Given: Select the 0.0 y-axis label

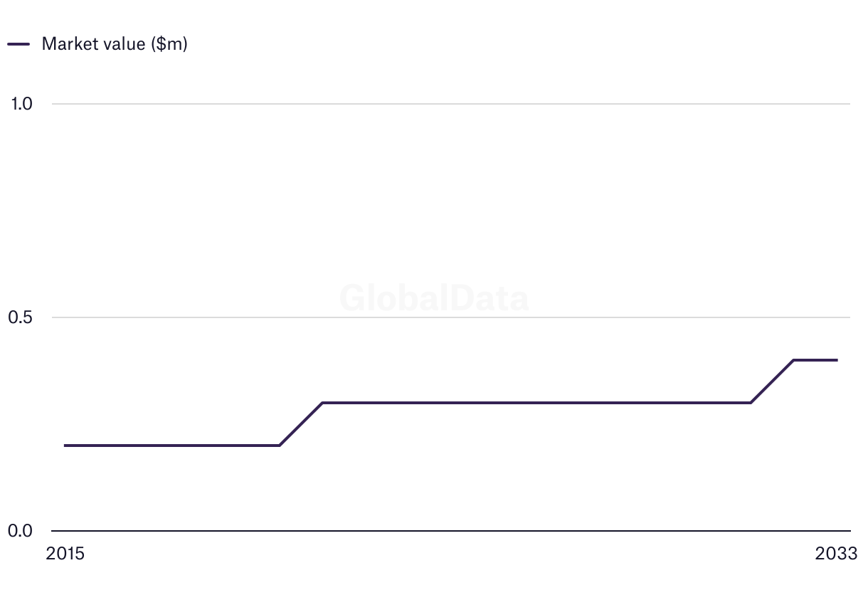Looking at the screenshot, I should (21, 531).
